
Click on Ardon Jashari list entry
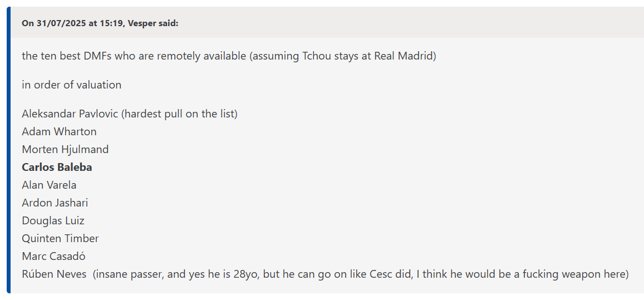pos(55,203)
